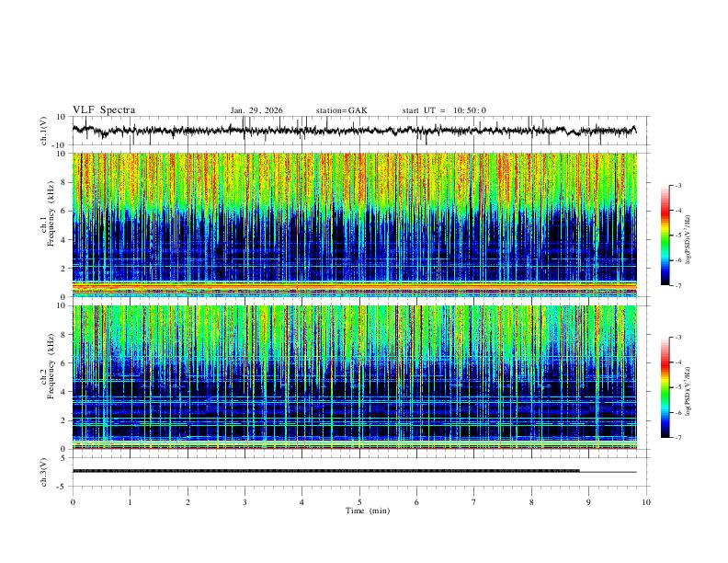Click the "-7" tick on ch.2 colorbar
The image size is (728, 563).
(677, 437)
